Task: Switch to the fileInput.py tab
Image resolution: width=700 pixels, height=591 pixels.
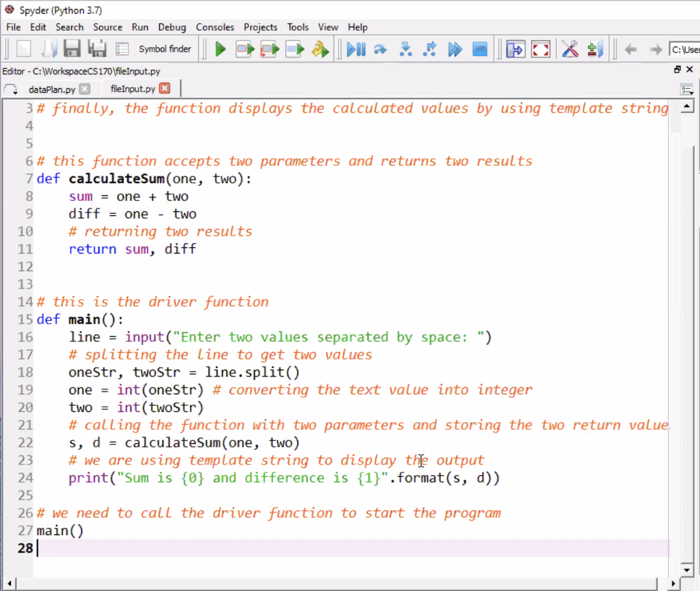Action: click(x=133, y=89)
